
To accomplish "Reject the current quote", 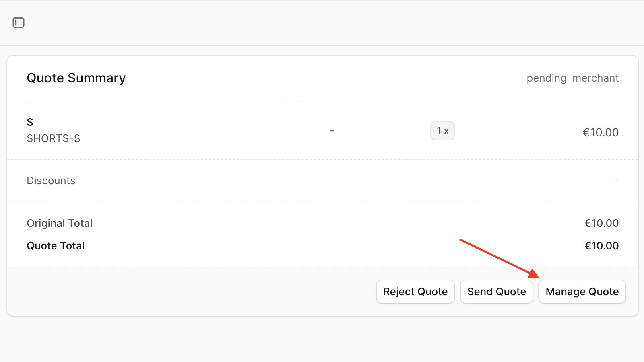I will pos(415,292).
